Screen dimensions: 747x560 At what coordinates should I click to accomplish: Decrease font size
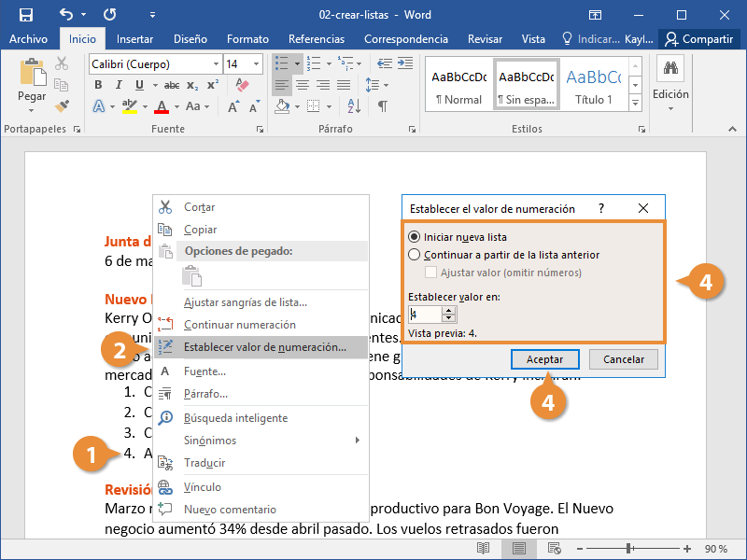point(254,106)
